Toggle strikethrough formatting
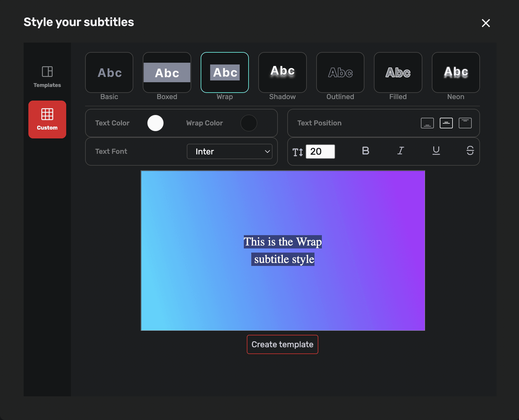This screenshot has height=420, width=519. coord(470,151)
